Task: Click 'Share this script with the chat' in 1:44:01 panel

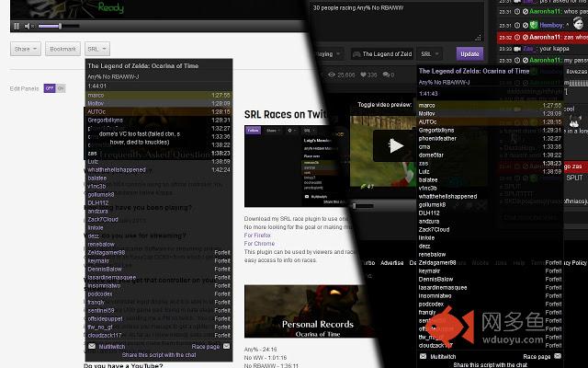Action: (159, 355)
